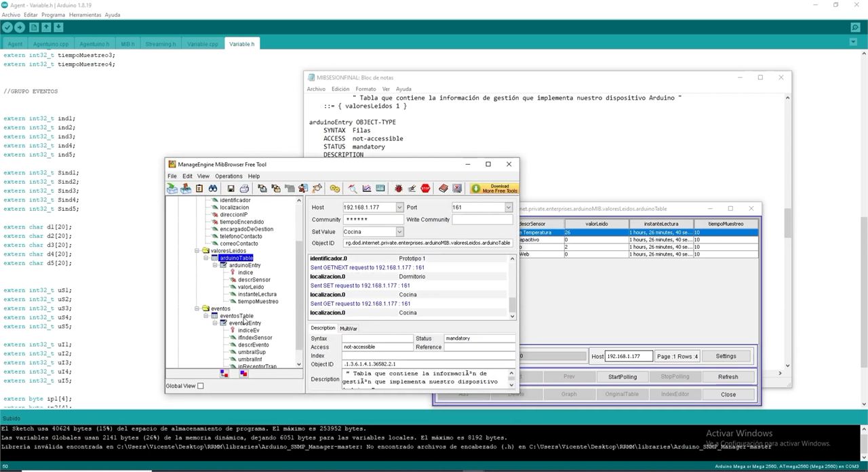868x472 pixels.
Task: Open the Formato menu in Notepad
Action: pyautogui.click(x=366, y=89)
